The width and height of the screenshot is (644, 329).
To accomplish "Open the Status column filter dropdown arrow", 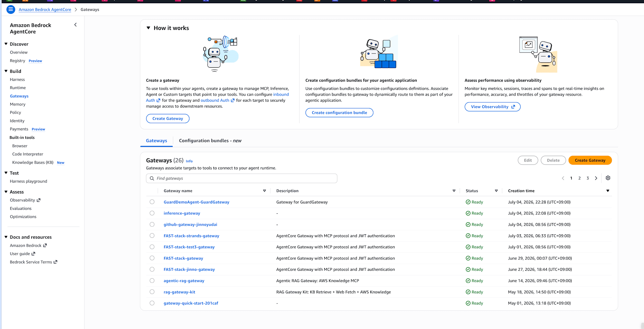I will 496,191.
